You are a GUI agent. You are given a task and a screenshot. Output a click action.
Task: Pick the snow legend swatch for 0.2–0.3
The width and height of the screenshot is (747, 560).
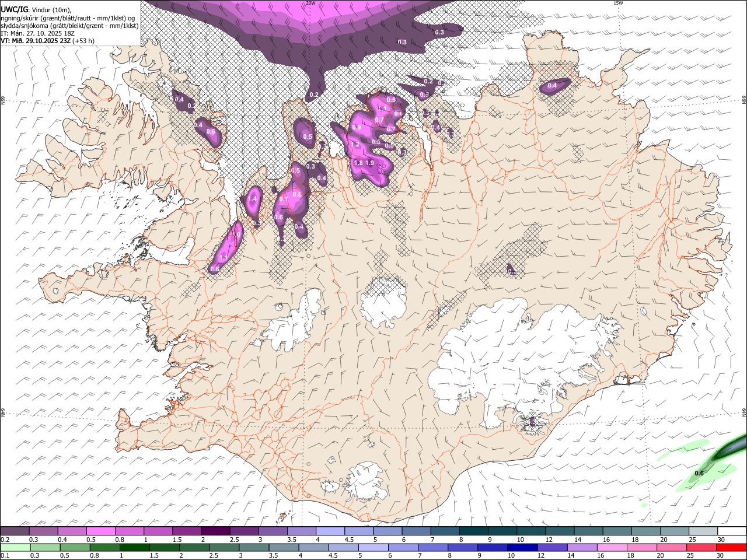point(15,531)
